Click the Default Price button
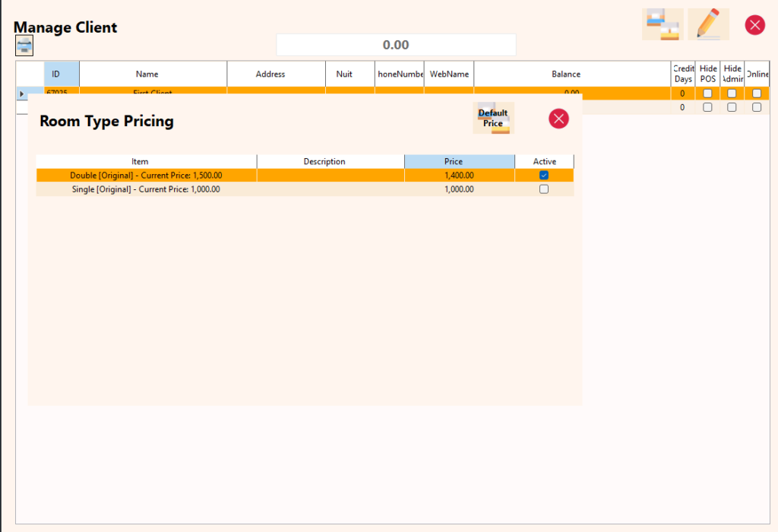778x532 pixels. [493, 118]
